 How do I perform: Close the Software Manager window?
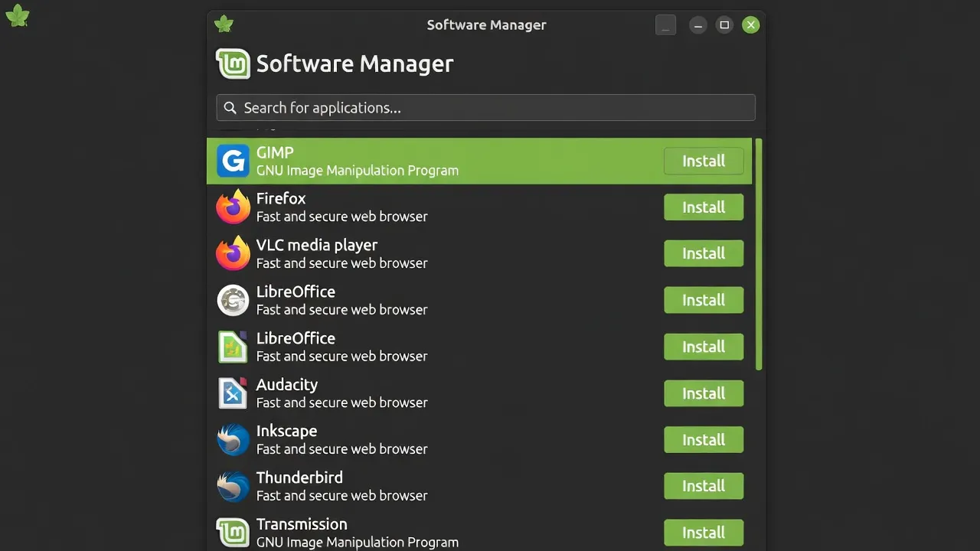coord(751,25)
